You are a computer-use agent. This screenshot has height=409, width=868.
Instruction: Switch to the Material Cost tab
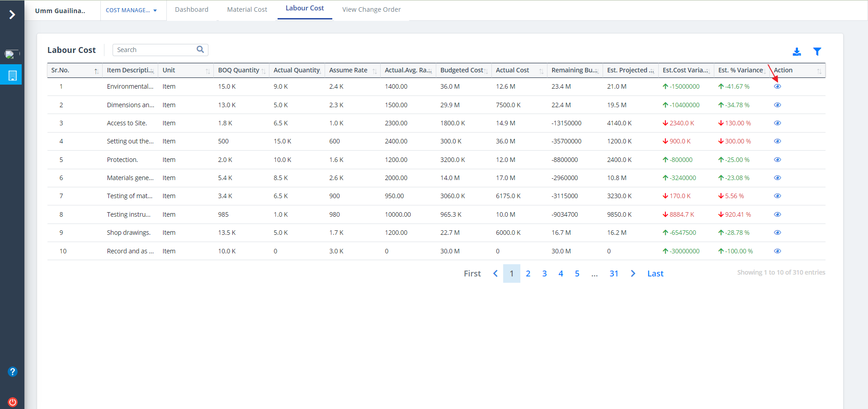[x=247, y=10]
